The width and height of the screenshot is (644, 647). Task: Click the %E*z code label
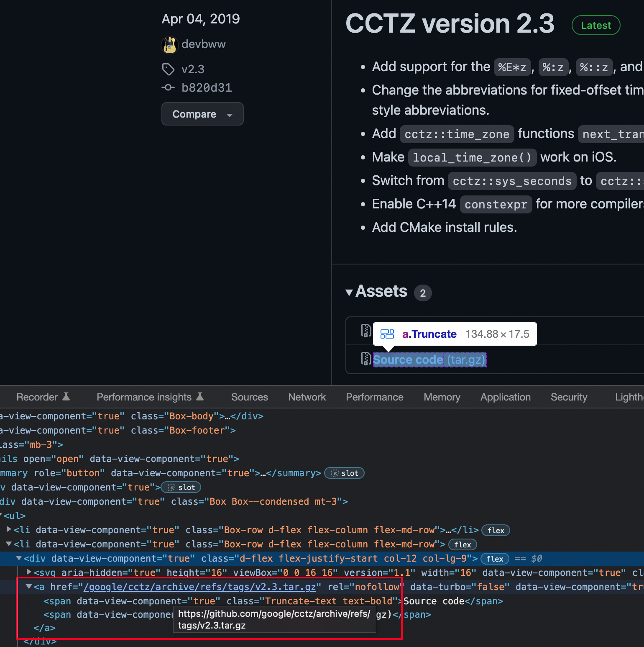(x=512, y=67)
